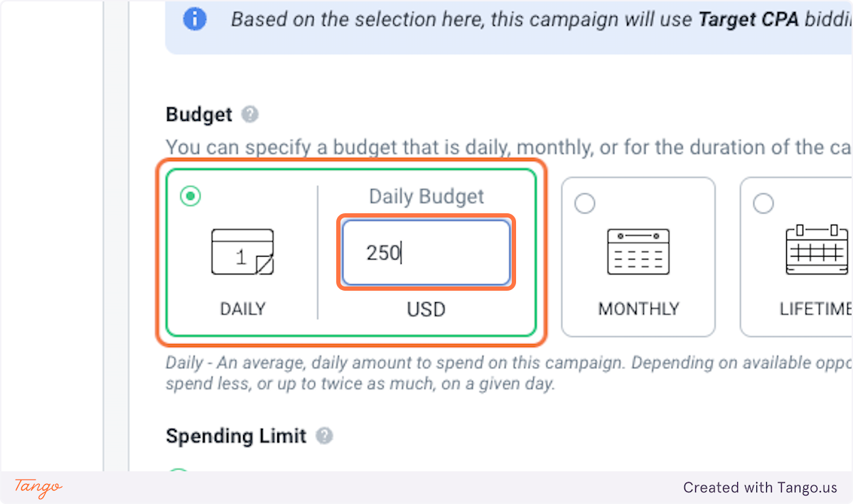Click the USD currency label

tap(426, 309)
